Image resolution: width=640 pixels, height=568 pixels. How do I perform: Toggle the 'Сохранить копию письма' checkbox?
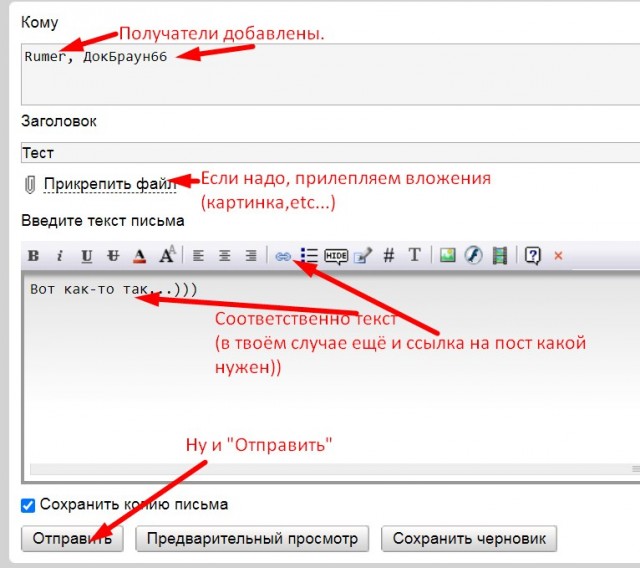click(x=28, y=505)
